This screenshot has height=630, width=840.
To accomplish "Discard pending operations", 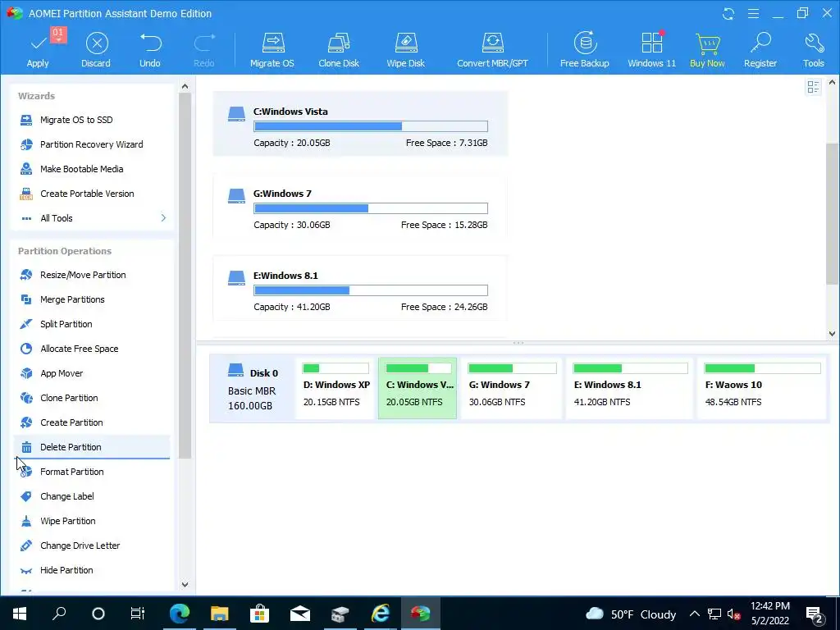I will tap(96, 50).
